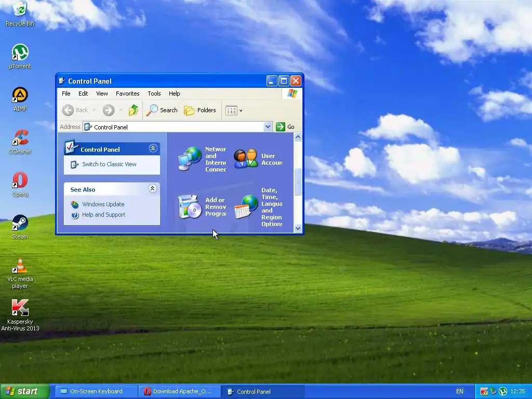Click the Go button beside Address

pyautogui.click(x=285, y=127)
